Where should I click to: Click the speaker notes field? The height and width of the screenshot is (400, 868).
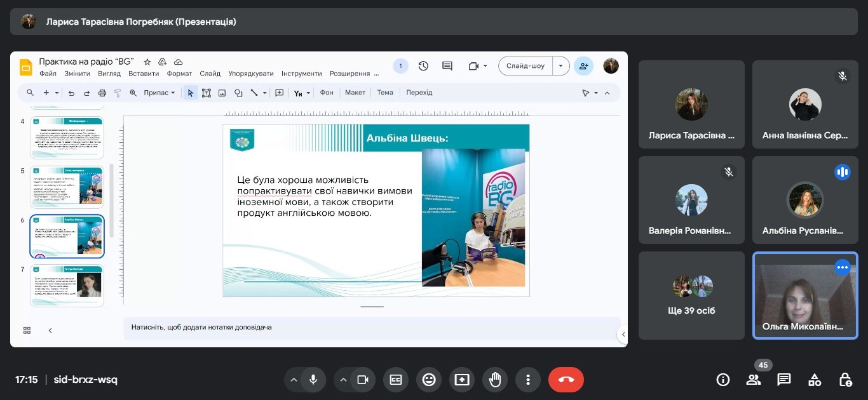point(369,327)
